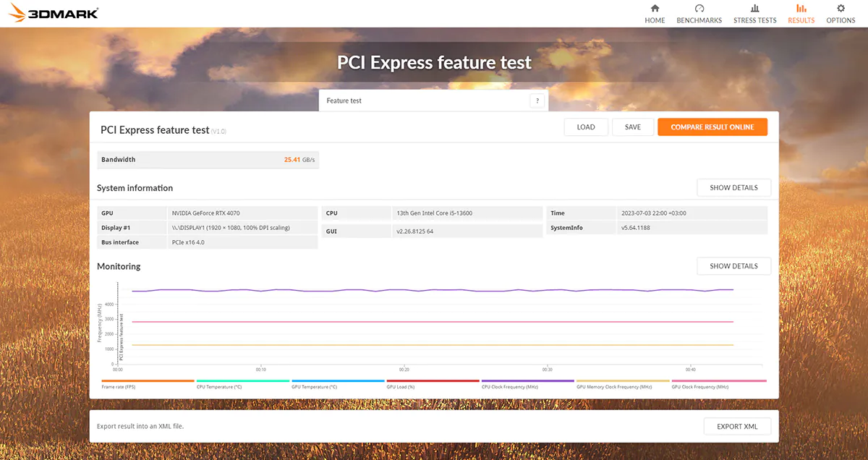The image size is (868, 460).
Task: Open the Results section
Action: coord(801,14)
